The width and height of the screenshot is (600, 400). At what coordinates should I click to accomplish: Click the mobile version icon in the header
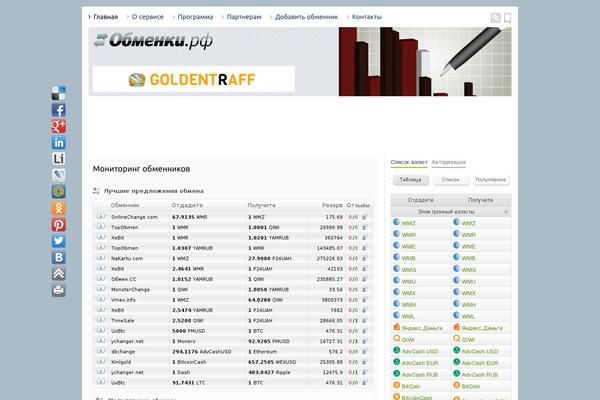pyautogui.click(x=507, y=18)
